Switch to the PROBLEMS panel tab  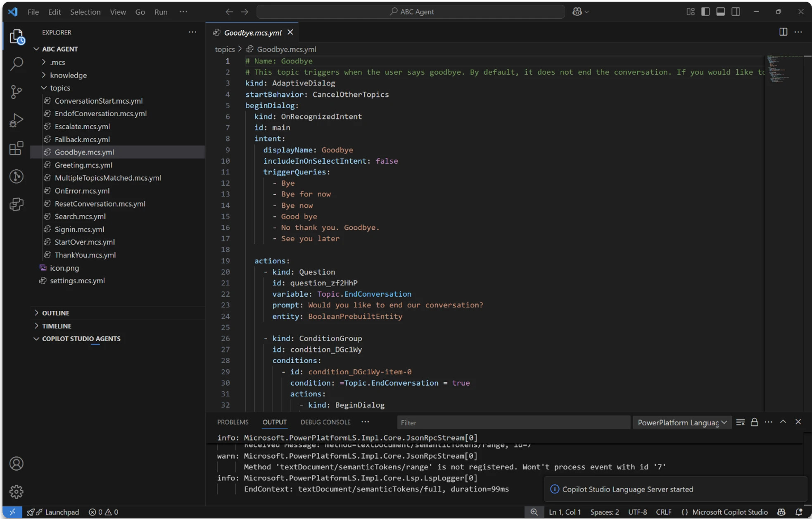233,422
